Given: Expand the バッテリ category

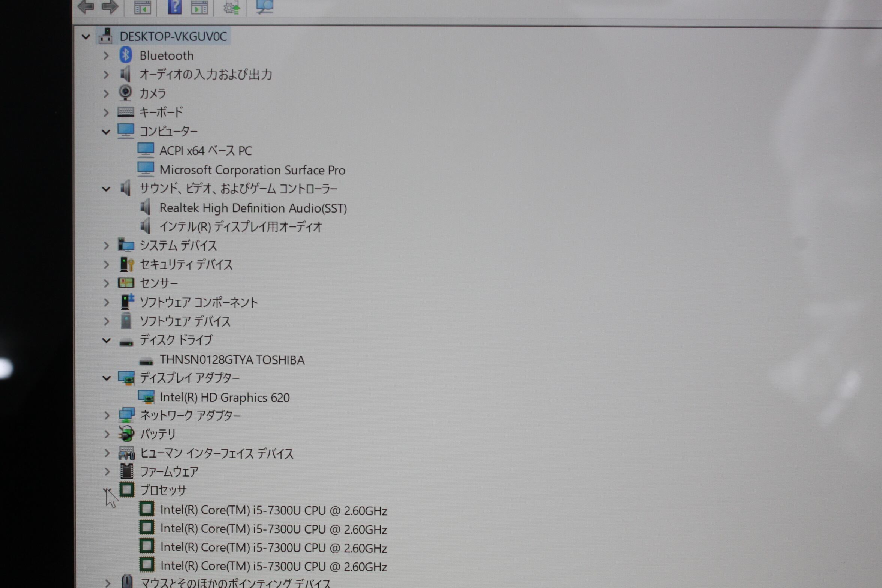Looking at the screenshot, I should 107,434.
